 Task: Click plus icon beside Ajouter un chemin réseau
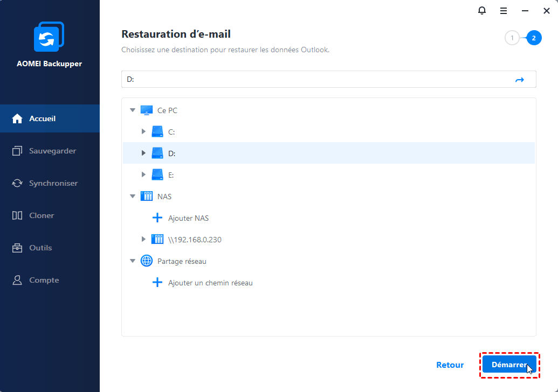[x=157, y=283]
